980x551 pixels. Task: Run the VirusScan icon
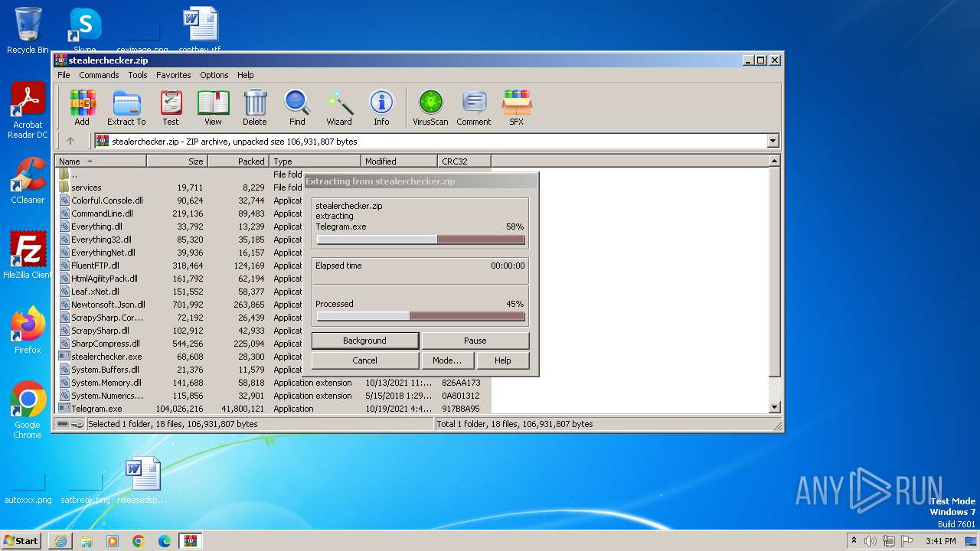[430, 107]
